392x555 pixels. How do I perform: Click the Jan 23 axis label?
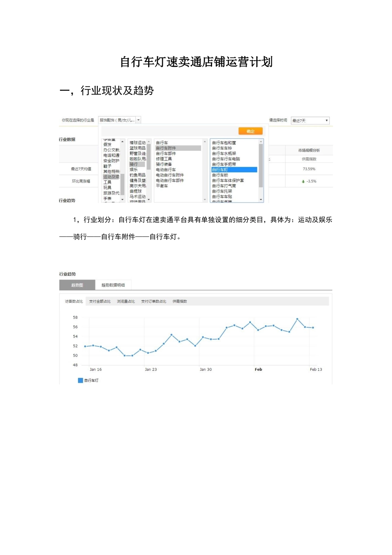[151, 370]
